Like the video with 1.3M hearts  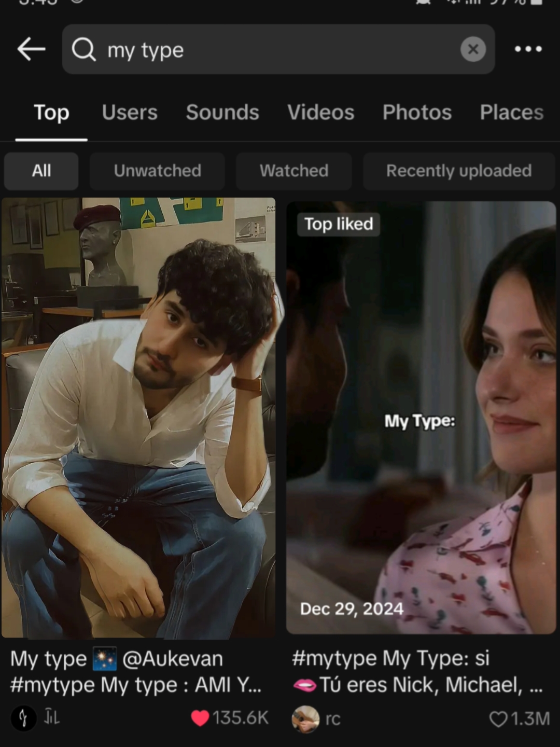[498, 719]
